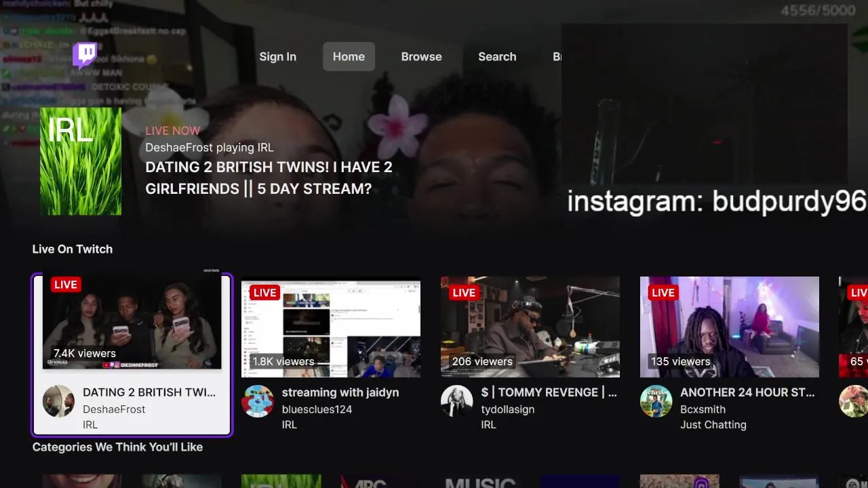868x488 pixels.
Task: Click "DeshaeFrost playing IRL" text
Action: [x=210, y=147]
